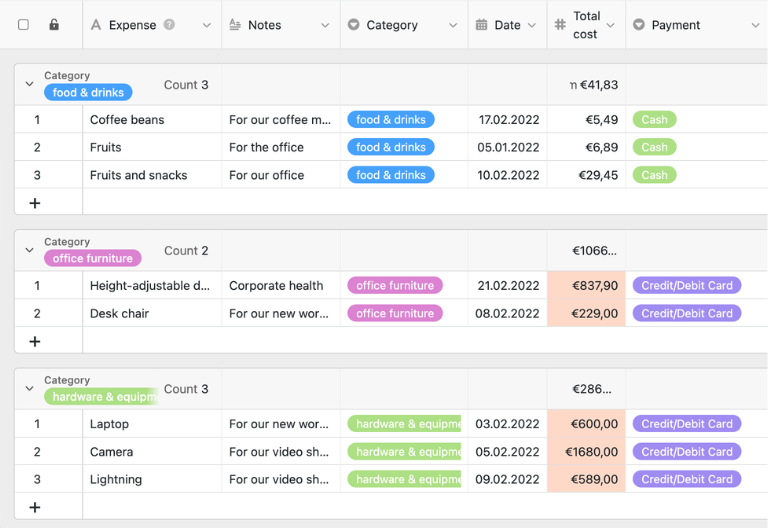Screen dimensions: 768x528
Task: Select the Laptop expense cell
Action: click(x=151, y=424)
